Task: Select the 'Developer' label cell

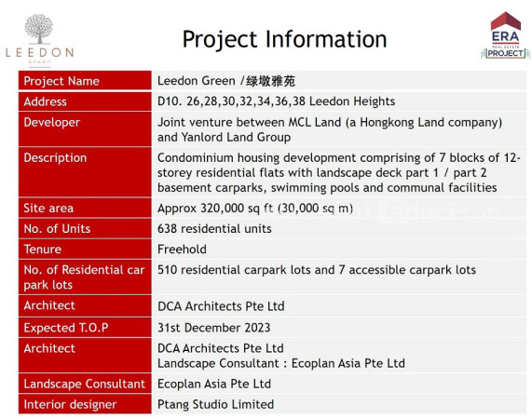Action: pyautogui.click(x=85, y=129)
